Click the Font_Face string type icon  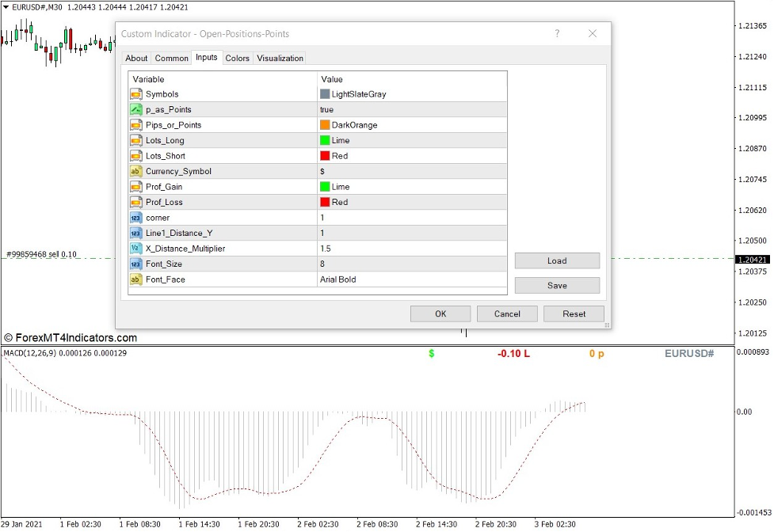tap(135, 279)
